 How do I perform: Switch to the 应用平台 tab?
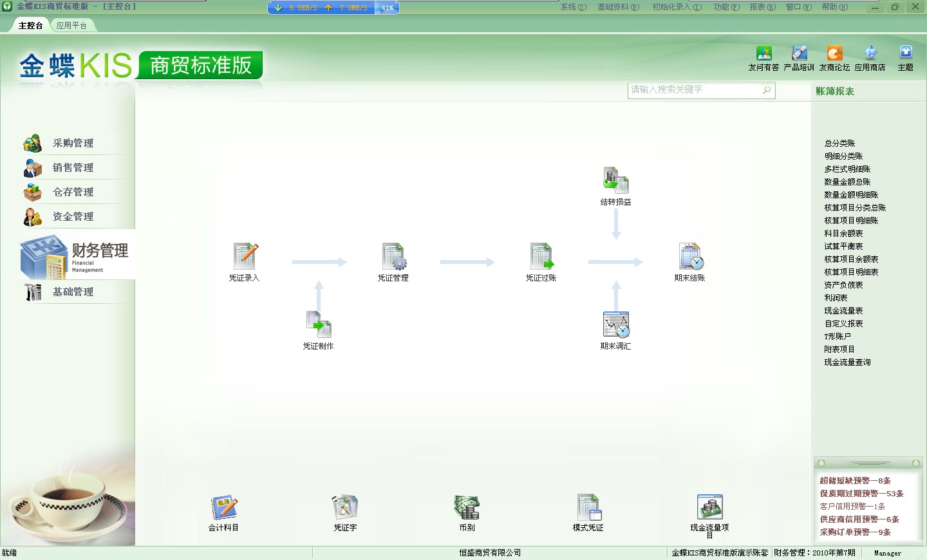71,26
